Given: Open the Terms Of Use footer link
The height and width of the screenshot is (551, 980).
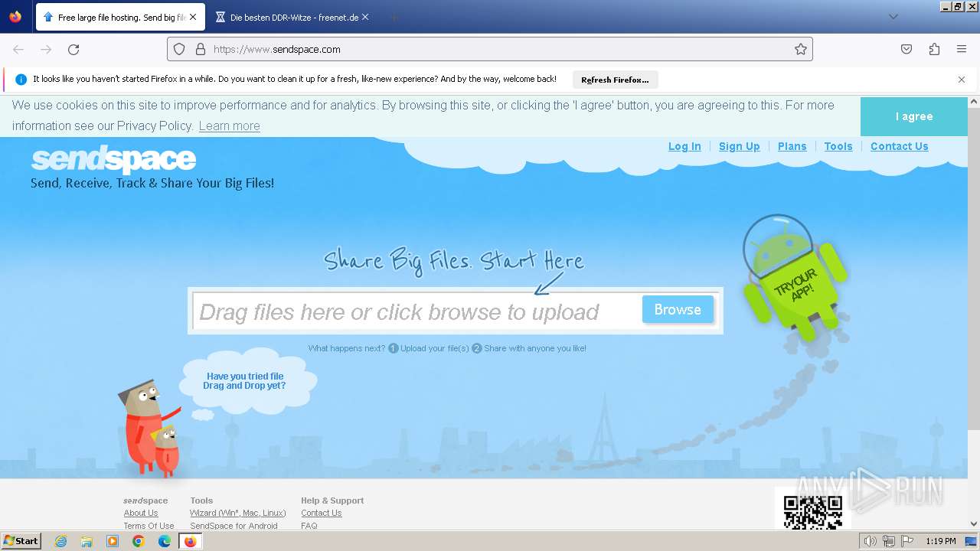Looking at the screenshot, I should [149, 526].
